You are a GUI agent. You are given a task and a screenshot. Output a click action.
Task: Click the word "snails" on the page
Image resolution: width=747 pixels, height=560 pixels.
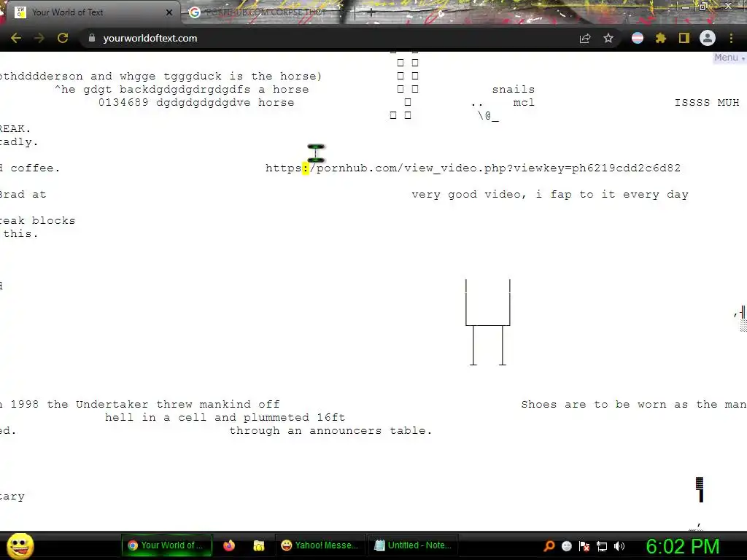[513, 90]
